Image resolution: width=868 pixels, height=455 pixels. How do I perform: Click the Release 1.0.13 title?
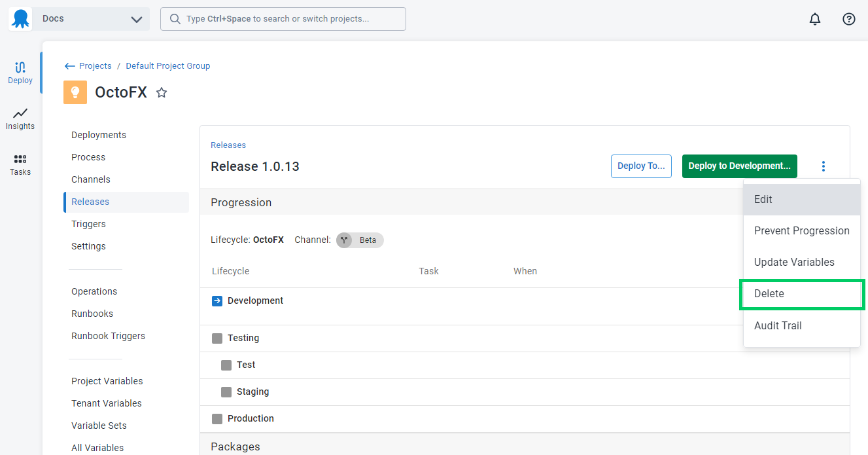pos(255,166)
